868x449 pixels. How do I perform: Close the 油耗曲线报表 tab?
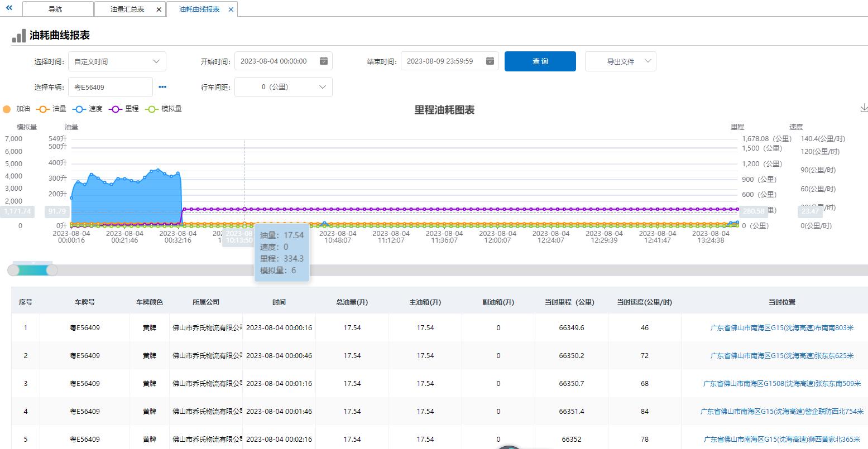click(231, 9)
